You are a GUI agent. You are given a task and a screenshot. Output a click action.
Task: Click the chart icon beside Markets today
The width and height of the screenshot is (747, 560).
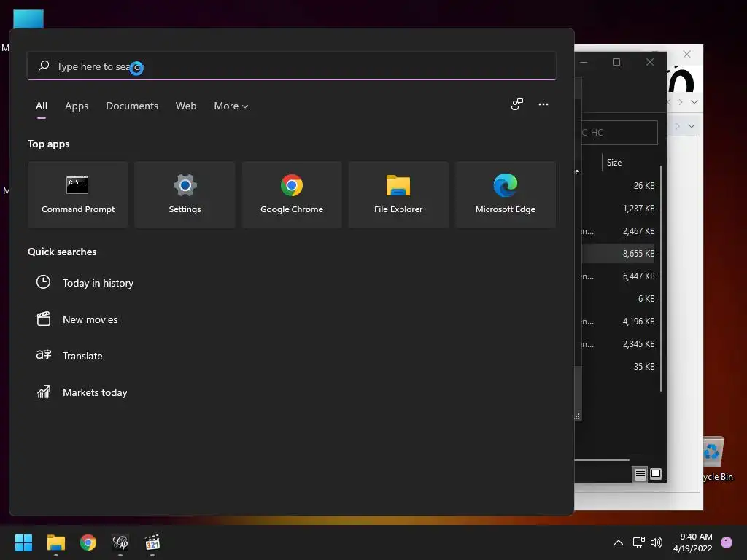coord(43,392)
